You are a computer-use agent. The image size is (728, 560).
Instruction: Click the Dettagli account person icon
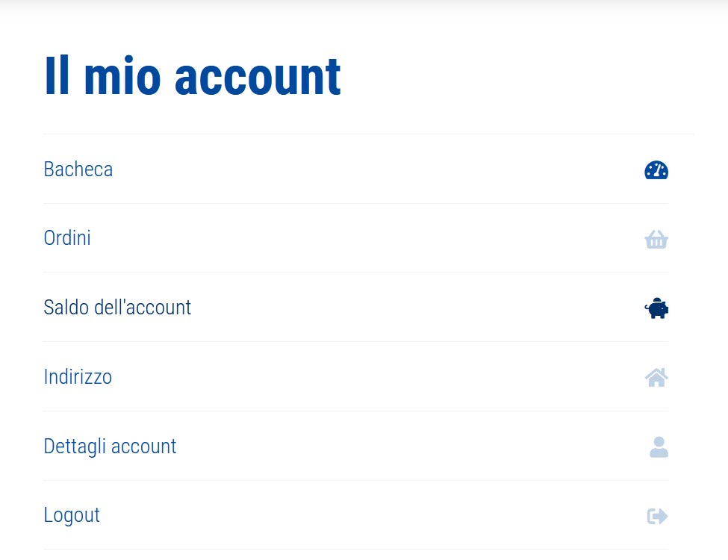click(x=659, y=447)
